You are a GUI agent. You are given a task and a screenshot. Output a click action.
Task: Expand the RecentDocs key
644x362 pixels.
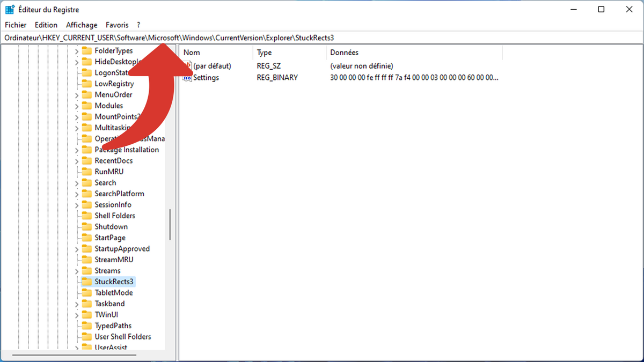(x=76, y=161)
